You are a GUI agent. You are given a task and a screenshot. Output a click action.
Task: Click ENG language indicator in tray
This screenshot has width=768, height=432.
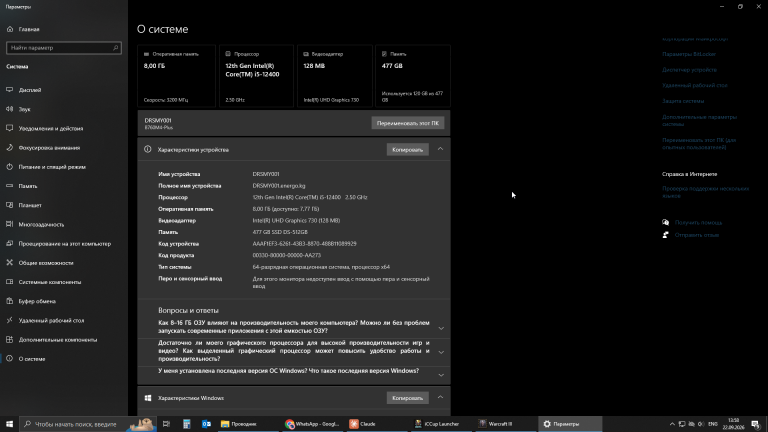tap(713, 424)
